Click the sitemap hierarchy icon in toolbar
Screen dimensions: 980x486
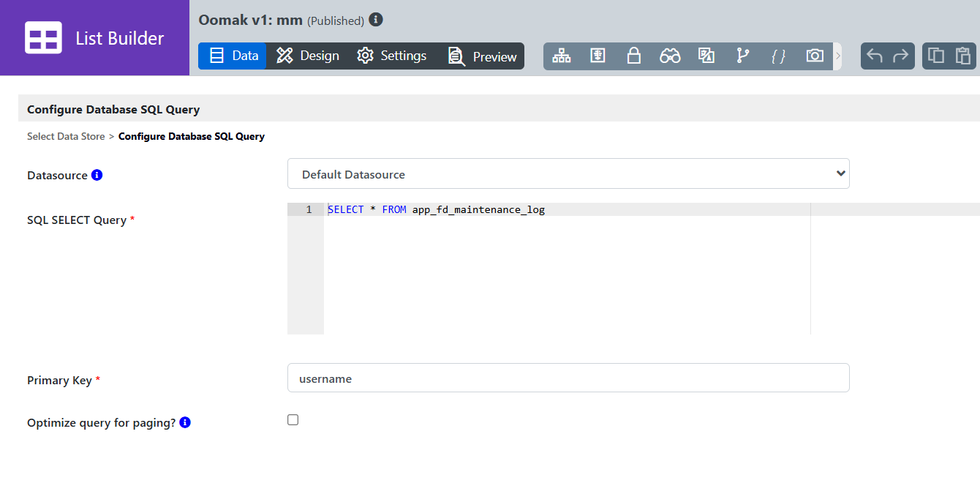(561, 56)
